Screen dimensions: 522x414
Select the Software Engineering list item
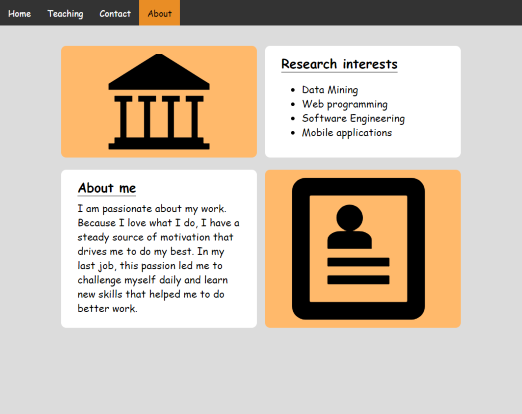tap(353, 118)
